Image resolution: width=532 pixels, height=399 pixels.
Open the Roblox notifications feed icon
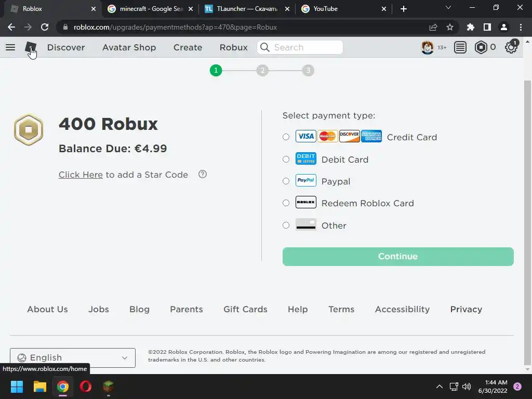(460, 47)
